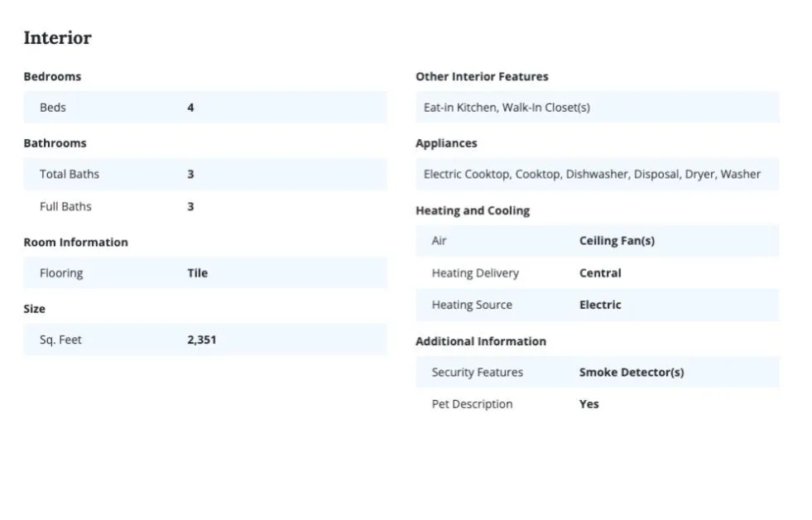Viewport: 812px width, 520px height.
Task: Click the Heating and Cooling heading
Action: pyautogui.click(x=473, y=211)
